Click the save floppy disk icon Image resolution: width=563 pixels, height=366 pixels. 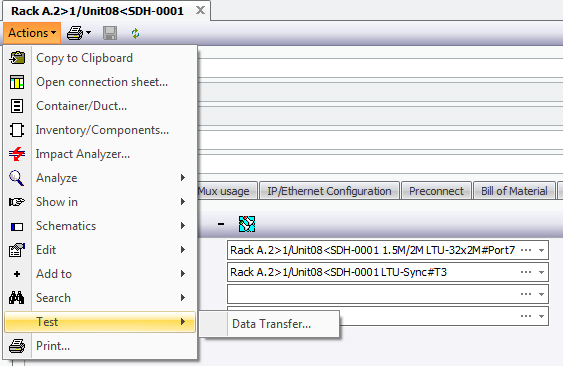(110, 33)
